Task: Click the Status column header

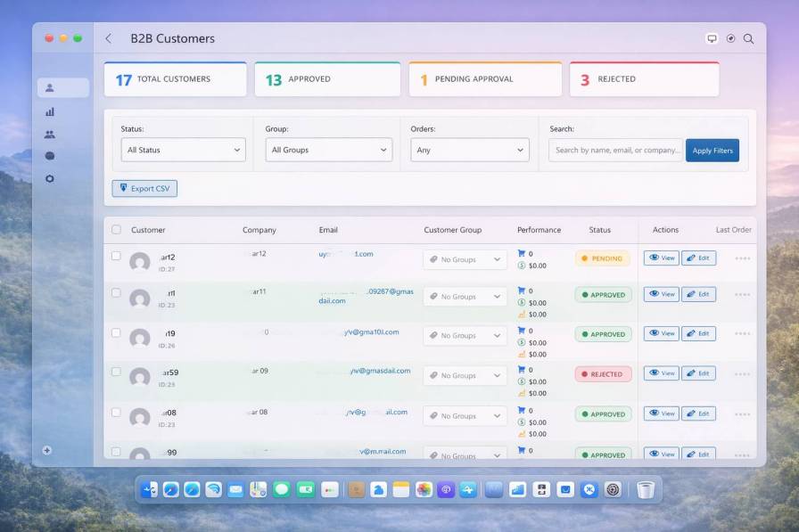Action: (x=600, y=230)
